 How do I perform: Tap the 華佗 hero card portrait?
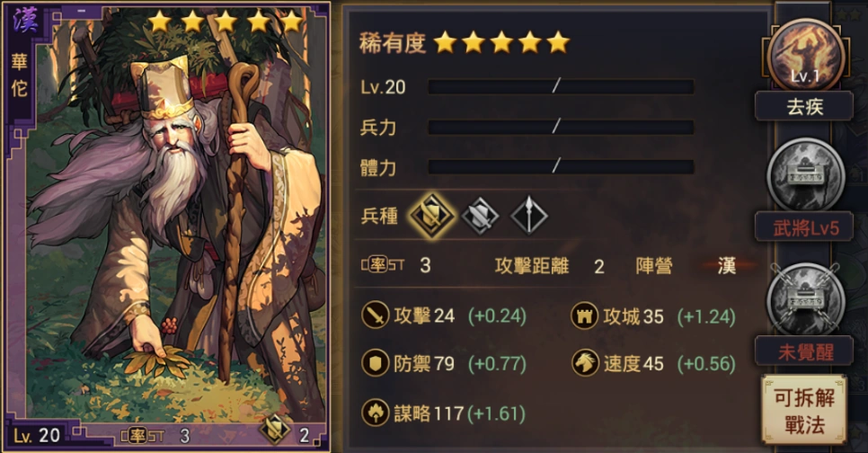tap(166, 226)
